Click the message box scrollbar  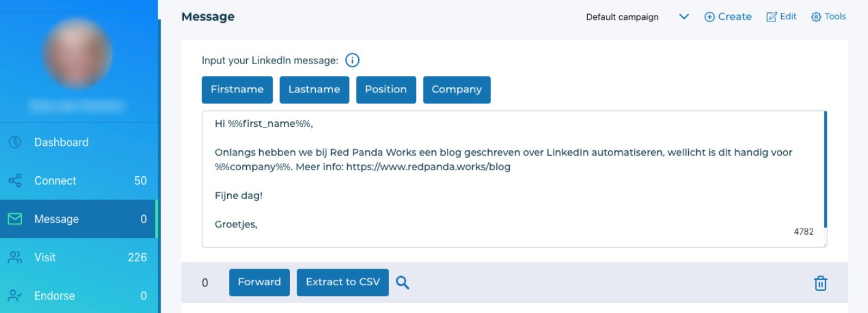tap(825, 170)
